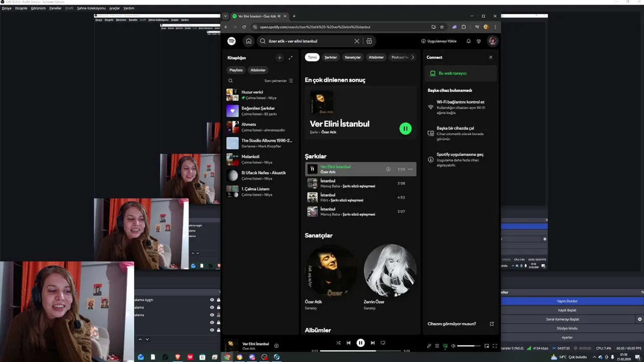This screenshot has width=644, height=362.
Task: Open Connect to a device icon
Action: click(x=445, y=346)
